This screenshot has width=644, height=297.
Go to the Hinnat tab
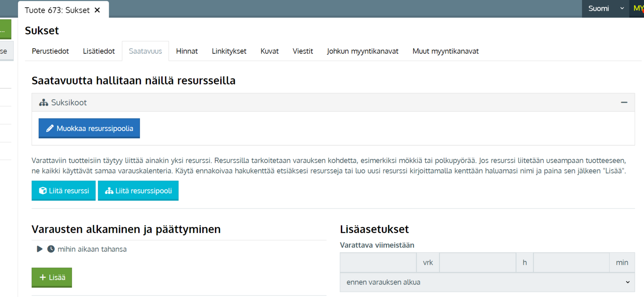[187, 51]
